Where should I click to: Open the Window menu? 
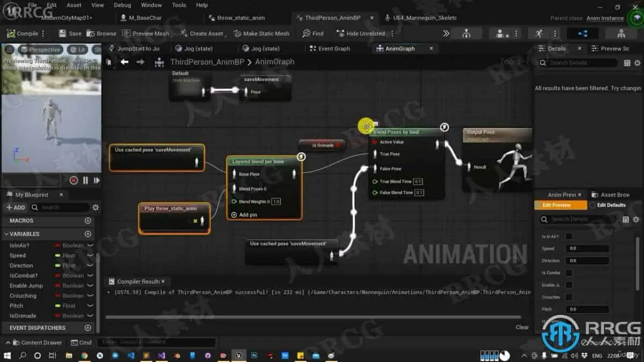(x=151, y=5)
